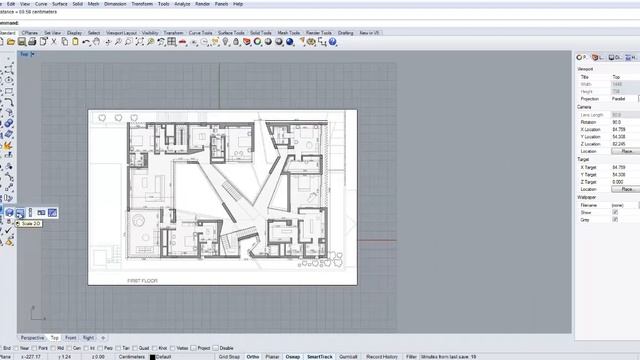Select the Scale 1-D icon in flyout
This screenshot has height=360, width=640.
pyautogui.click(x=30, y=213)
